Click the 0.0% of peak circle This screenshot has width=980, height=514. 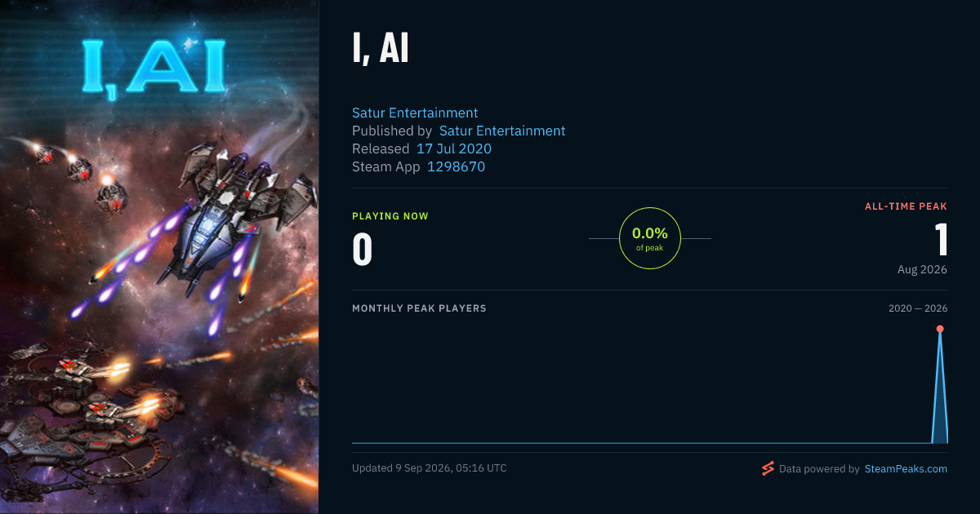coord(650,238)
